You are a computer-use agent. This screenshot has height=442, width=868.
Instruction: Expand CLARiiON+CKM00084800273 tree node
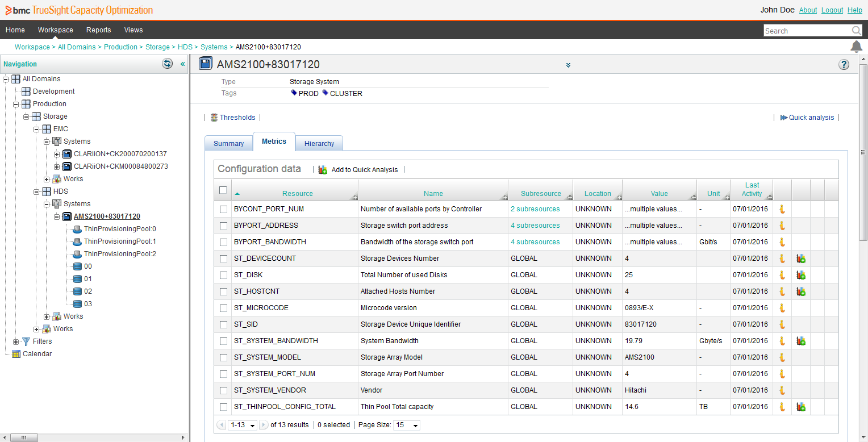tap(57, 166)
